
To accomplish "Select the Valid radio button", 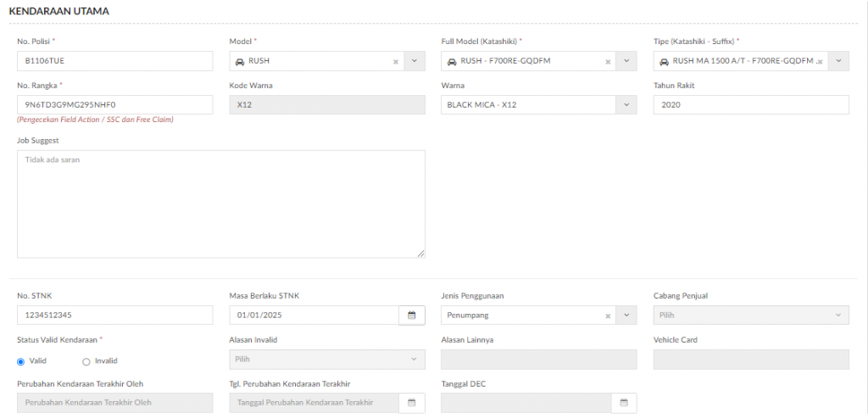I will (21, 361).
